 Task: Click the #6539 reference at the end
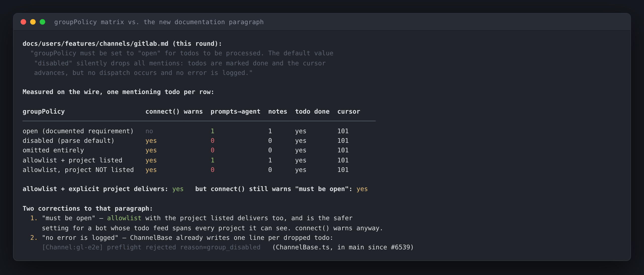pos(400,247)
